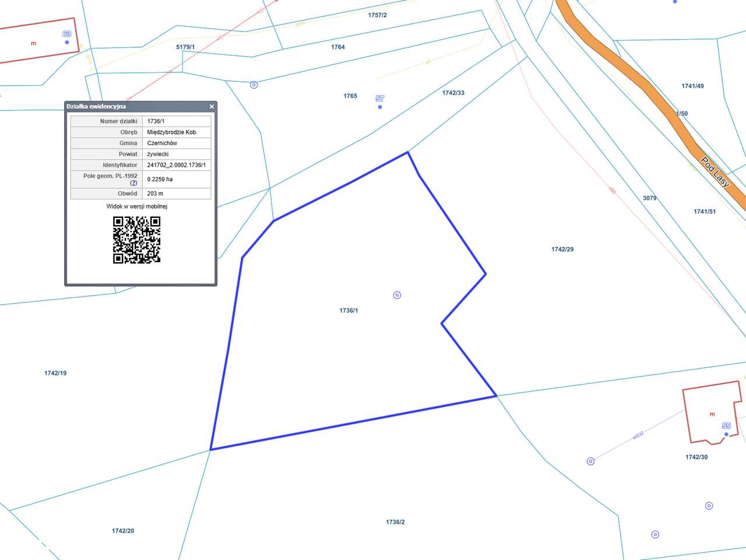Select the 1736/1 value in the popup table
The image size is (746, 560).
click(x=156, y=121)
